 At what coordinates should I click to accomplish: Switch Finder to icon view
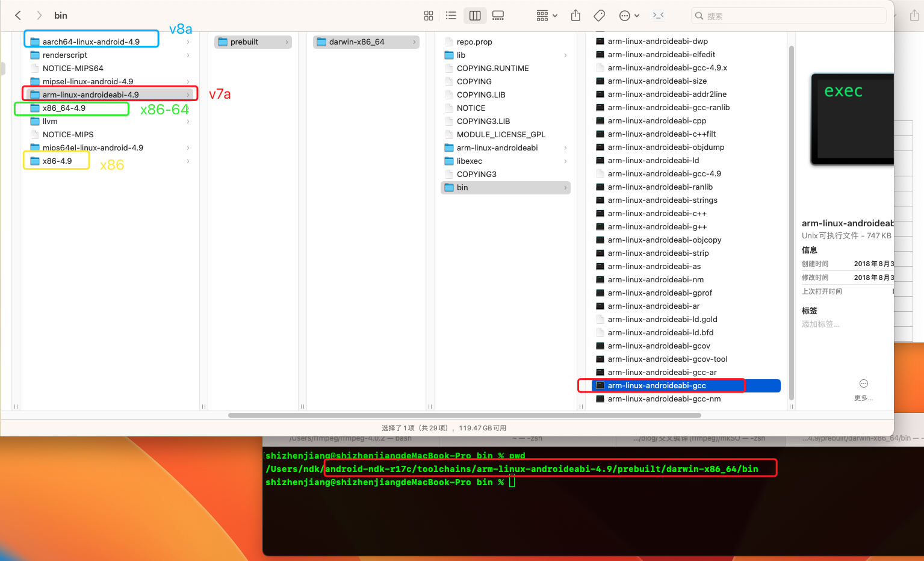pyautogui.click(x=429, y=16)
